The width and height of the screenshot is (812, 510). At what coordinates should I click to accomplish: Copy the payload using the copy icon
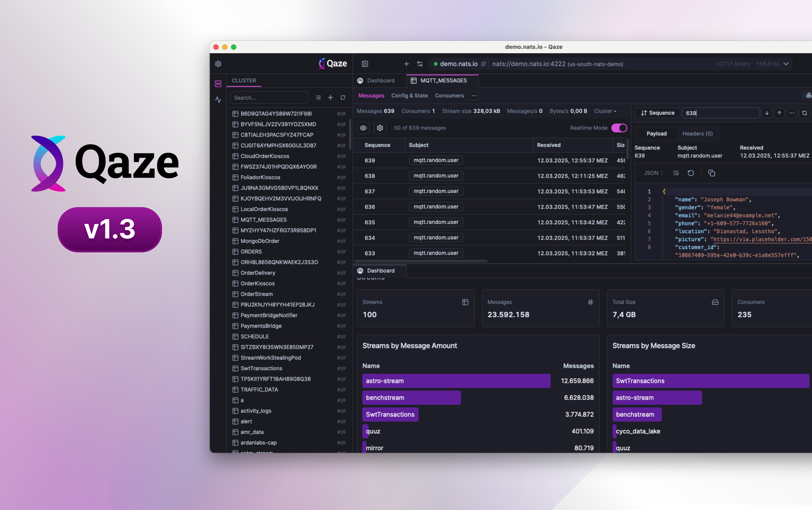point(712,173)
